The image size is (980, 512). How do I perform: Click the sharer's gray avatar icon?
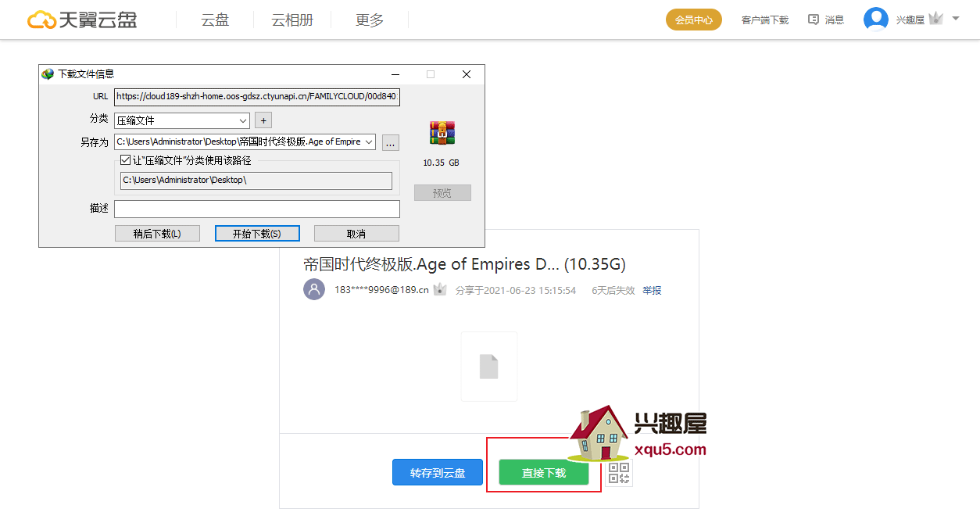pos(314,289)
